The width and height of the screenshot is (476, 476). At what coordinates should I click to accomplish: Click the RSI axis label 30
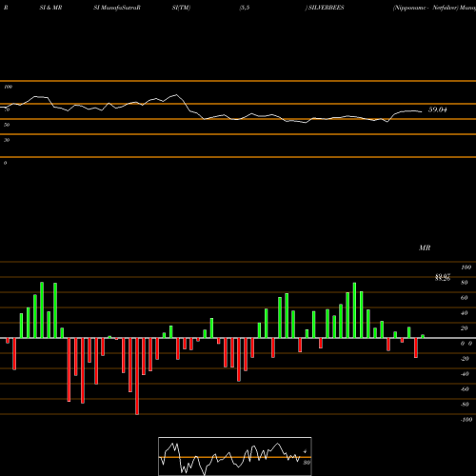click(7, 140)
